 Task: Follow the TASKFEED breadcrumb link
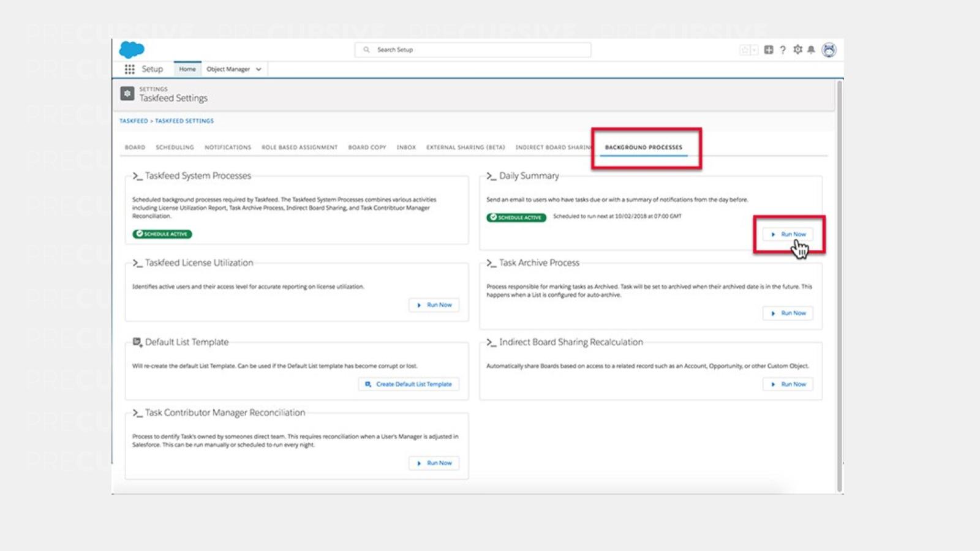tap(134, 121)
